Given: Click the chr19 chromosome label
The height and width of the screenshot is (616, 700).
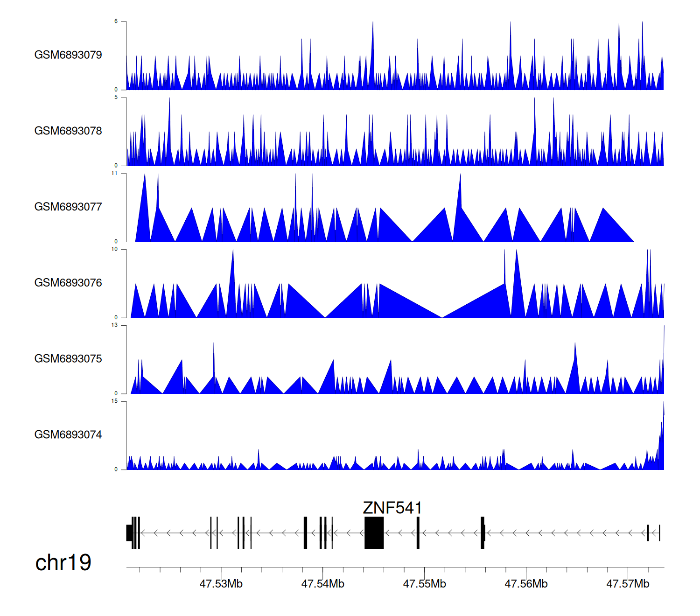Looking at the screenshot, I should [63, 563].
